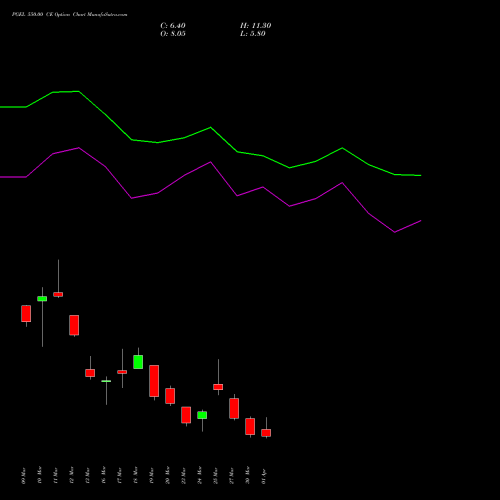Click the chart title text at top left
Screen dimensions: 500x500
(69, 15)
